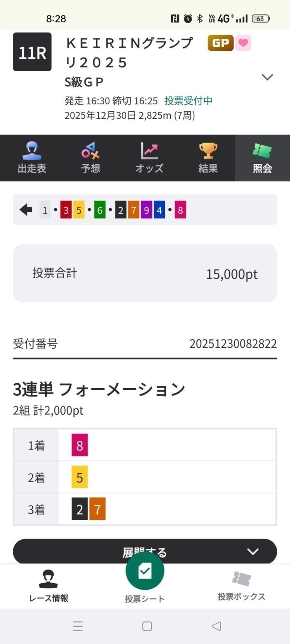The height and width of the screenshot is (644, 290).
Task: Select yellow number 5 in 2着 row
Action: (80, 478)
